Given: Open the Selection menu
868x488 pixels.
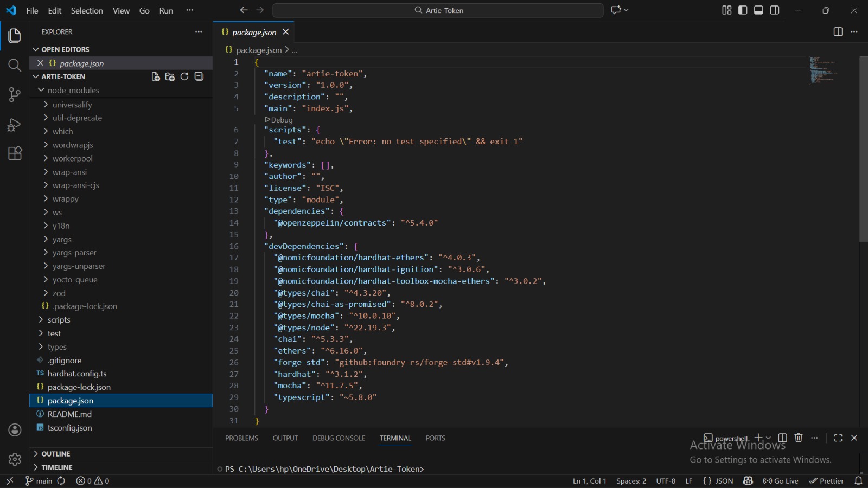Looking at the screenshot, I should (x=87, y=10).
